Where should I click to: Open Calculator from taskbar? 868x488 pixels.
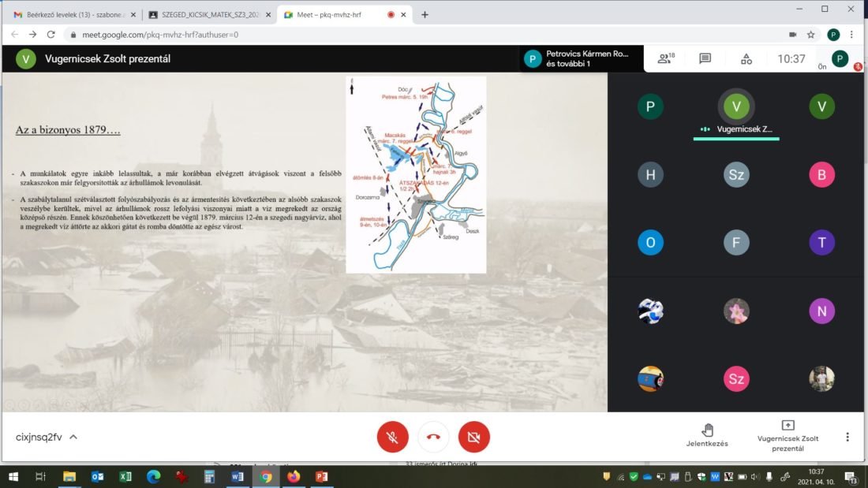[209, 476]
